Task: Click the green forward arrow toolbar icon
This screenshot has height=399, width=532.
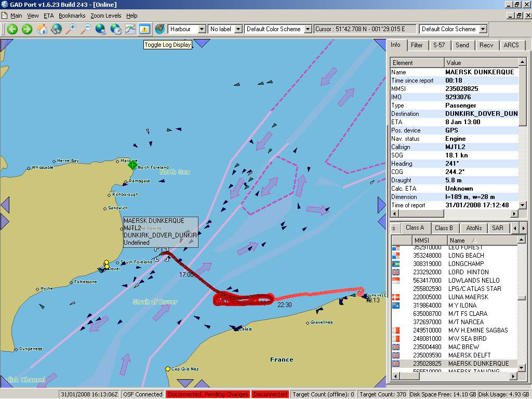Action: (x=27, y=29)
